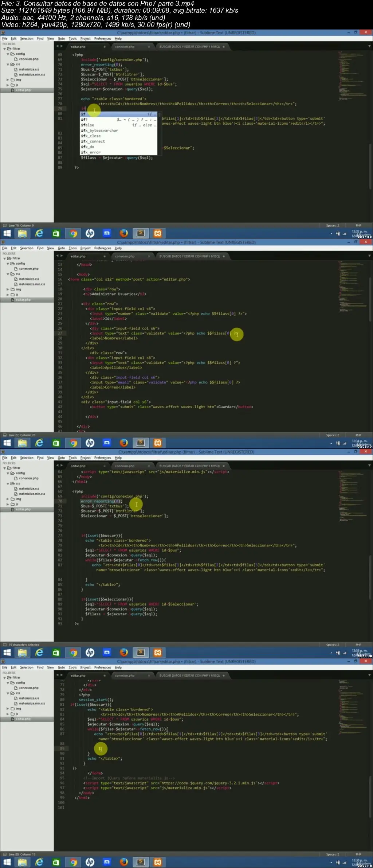This screenshot has width=373, height=868.
Task: Click the Maxthon browser icon in the 00:05:28 taskbar
Action: pyautogui.click(x=107, y=653)
